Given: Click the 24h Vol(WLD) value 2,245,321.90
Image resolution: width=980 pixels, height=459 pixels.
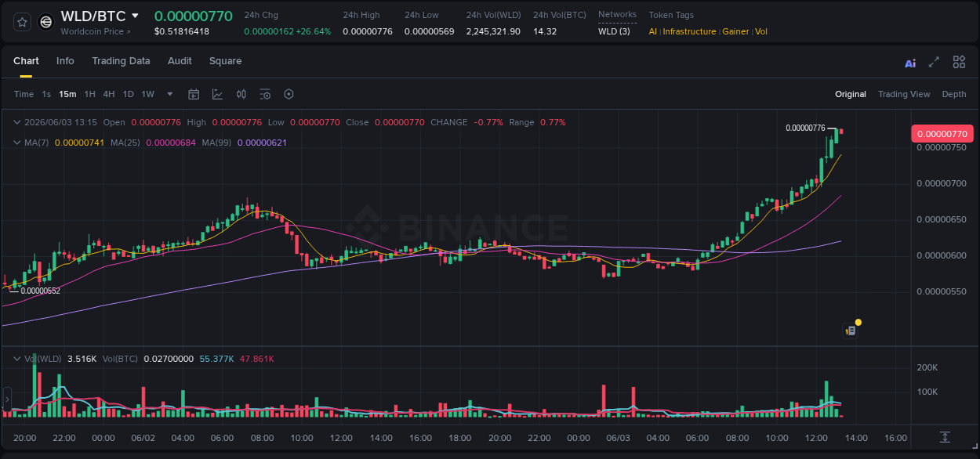Looking at the screenshot, I should (x=493, y=31).
